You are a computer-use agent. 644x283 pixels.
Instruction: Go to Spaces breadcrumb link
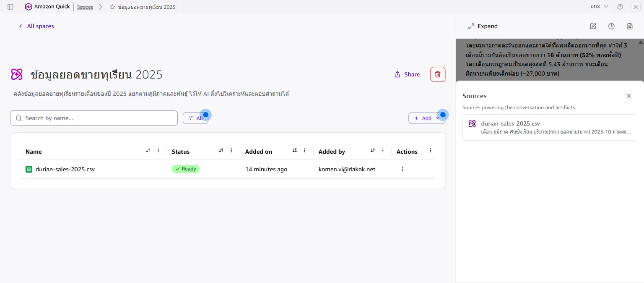85,7
